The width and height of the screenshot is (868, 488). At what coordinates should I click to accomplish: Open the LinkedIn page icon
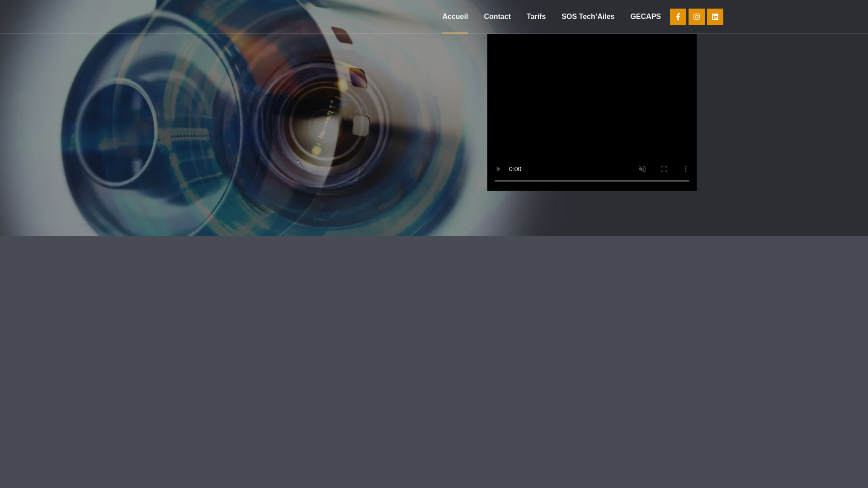tap(715, 17)
